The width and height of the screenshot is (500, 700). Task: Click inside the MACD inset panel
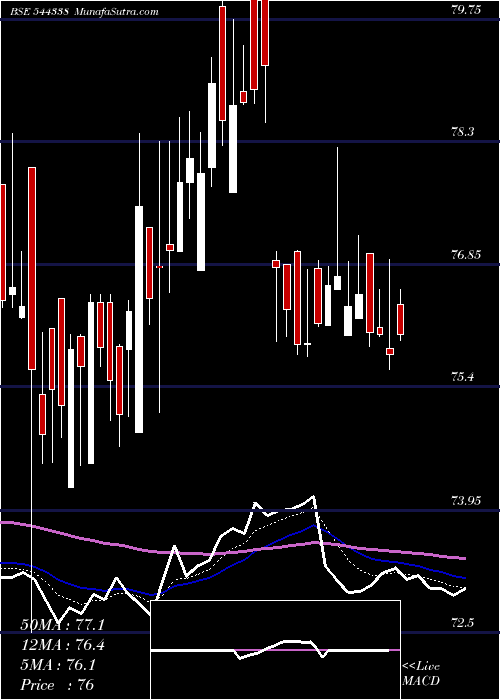pyautogui.click(x=275, y=650)
